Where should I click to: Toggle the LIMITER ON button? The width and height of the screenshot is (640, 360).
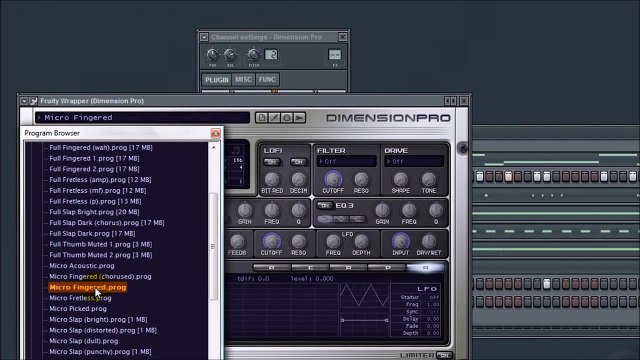point(444,355)
